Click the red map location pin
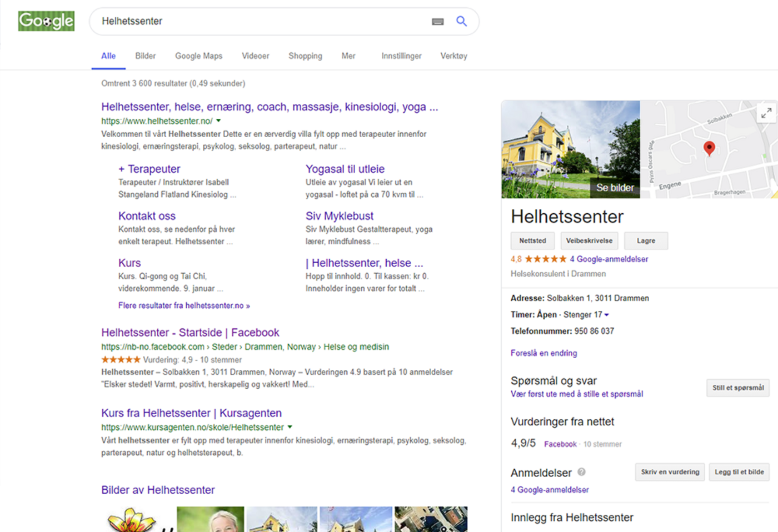 point(709,148)
